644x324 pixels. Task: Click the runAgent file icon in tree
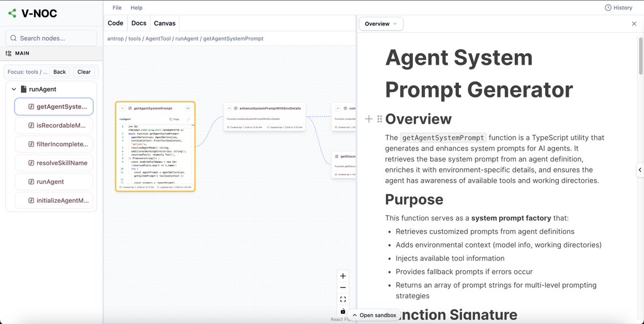(x=24, y=89)
